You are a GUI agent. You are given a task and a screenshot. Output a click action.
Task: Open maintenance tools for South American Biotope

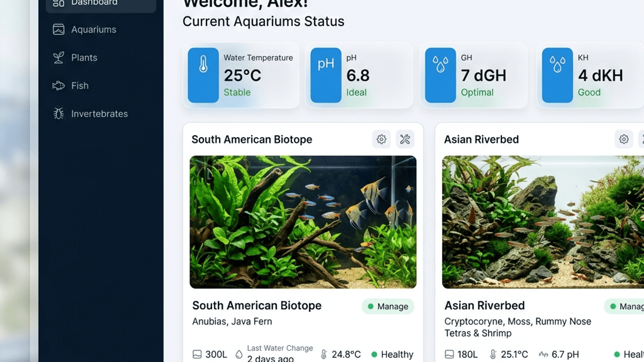(x=405, y=139)
